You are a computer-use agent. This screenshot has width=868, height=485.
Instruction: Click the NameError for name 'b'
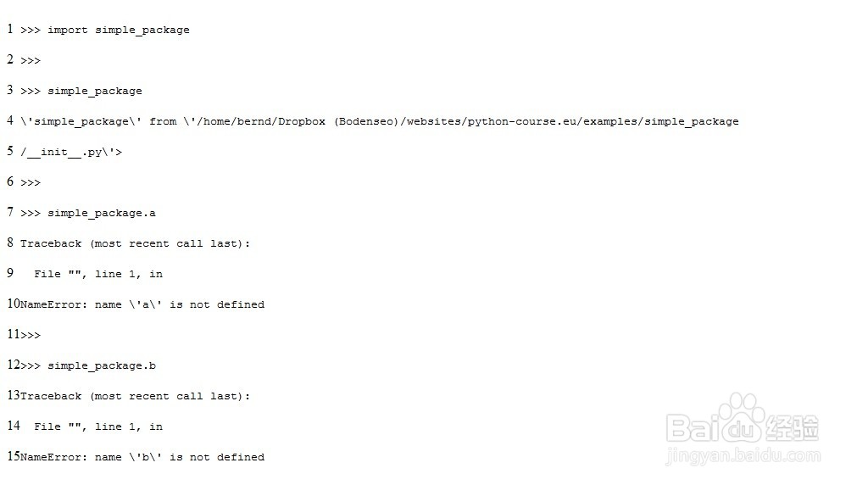click(x=142, y=457)
